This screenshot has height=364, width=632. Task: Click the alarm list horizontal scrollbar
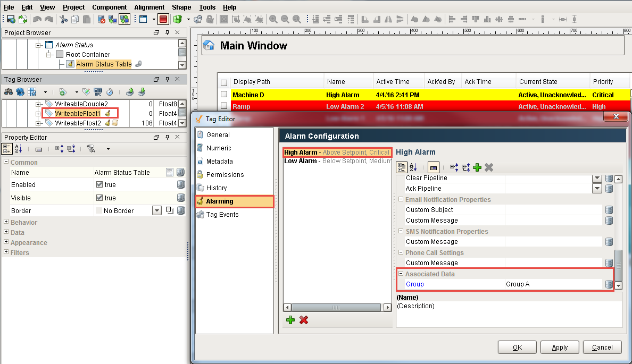click(x=336, y=308)
